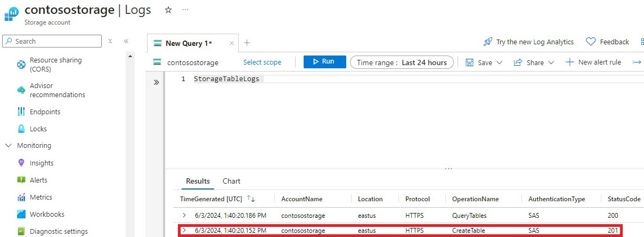644x237 pixels.
Task: Click the Alerts icon in sidebar
Action: 21,180
